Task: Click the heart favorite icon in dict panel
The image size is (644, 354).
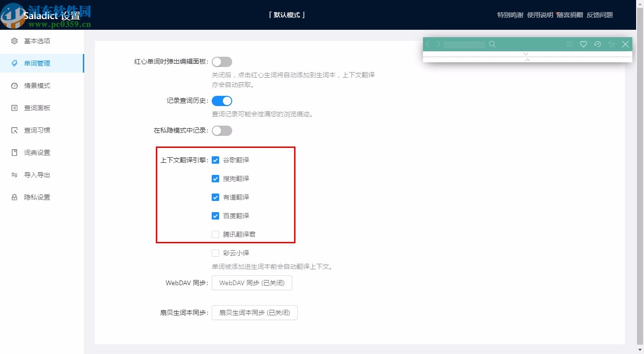Action: coord(584,44)
